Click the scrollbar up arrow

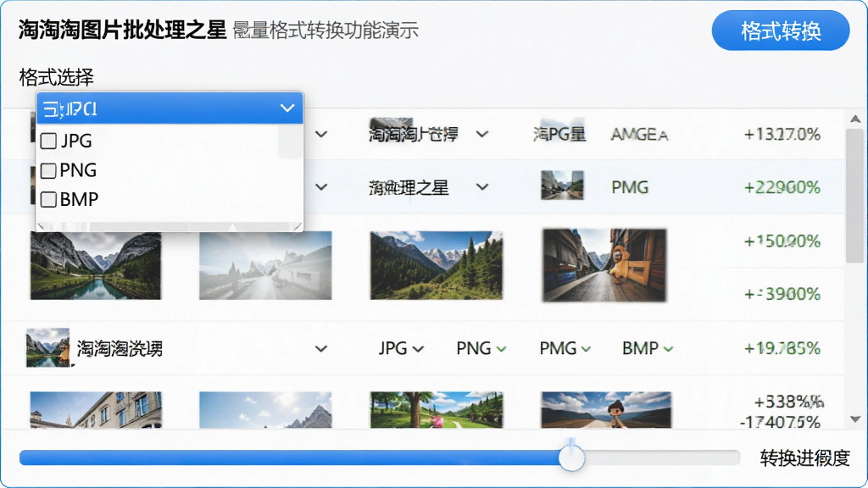point(855,119)
